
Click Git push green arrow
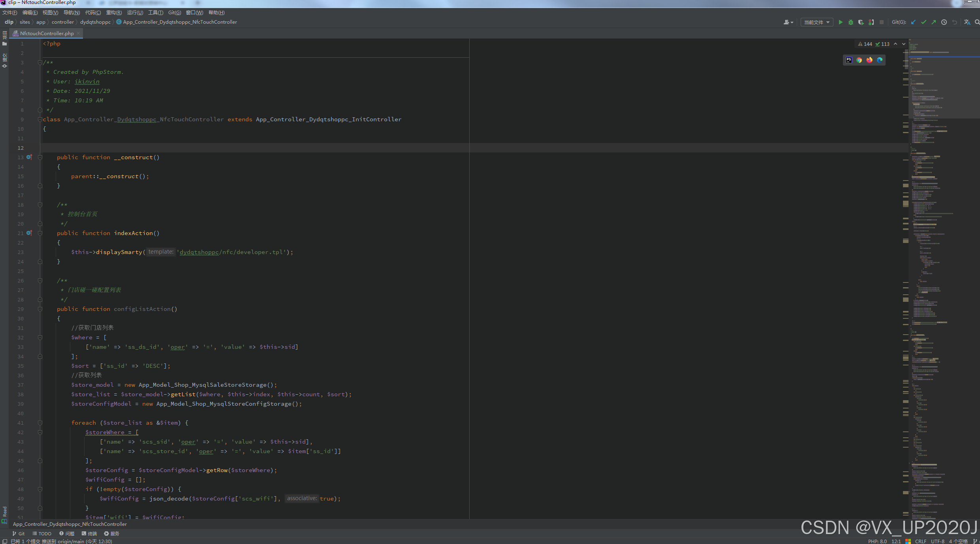point(934,22)
